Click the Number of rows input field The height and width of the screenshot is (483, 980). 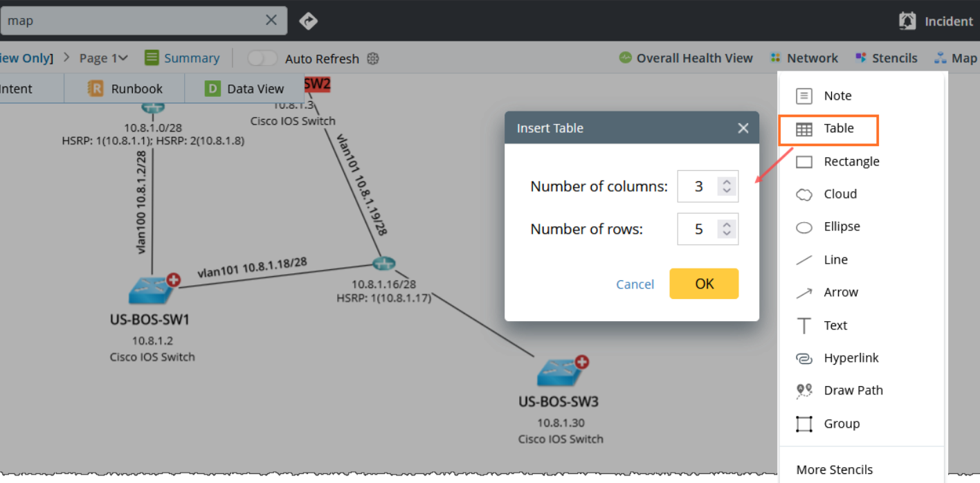point(698,229)
